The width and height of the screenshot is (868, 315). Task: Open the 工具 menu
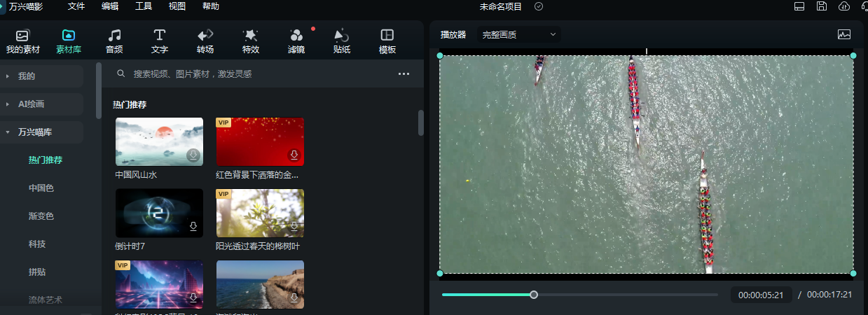tap(144, 6)
